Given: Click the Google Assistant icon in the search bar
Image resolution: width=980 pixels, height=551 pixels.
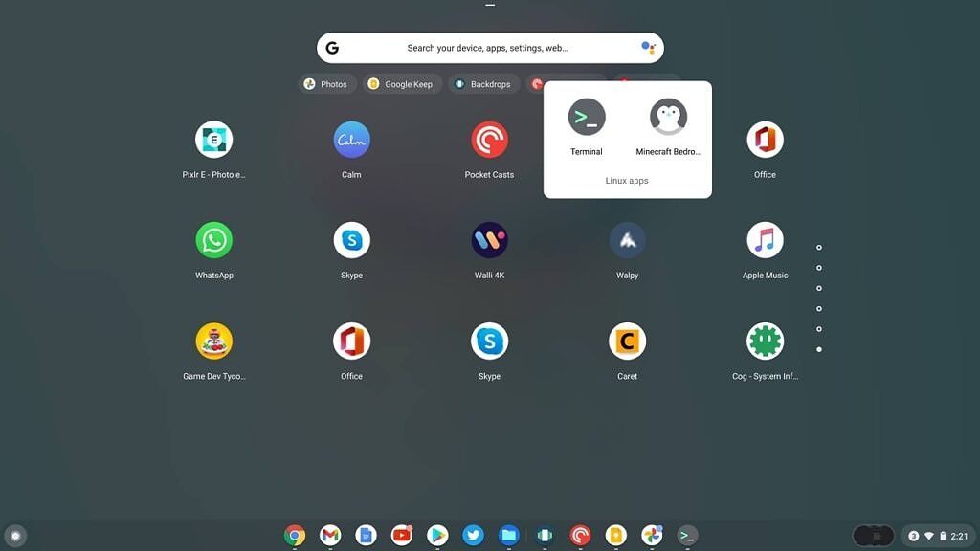Looking at the screenshot, I should coord(648,48).
